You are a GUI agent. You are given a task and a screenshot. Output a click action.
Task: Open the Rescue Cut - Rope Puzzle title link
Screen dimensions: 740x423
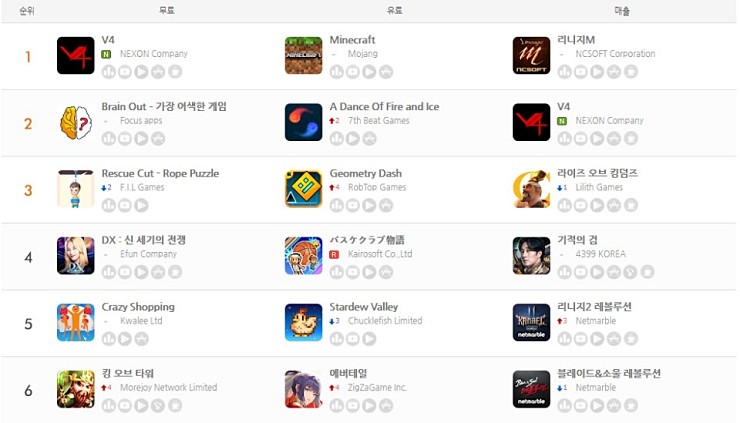click(x=160, y=173)
